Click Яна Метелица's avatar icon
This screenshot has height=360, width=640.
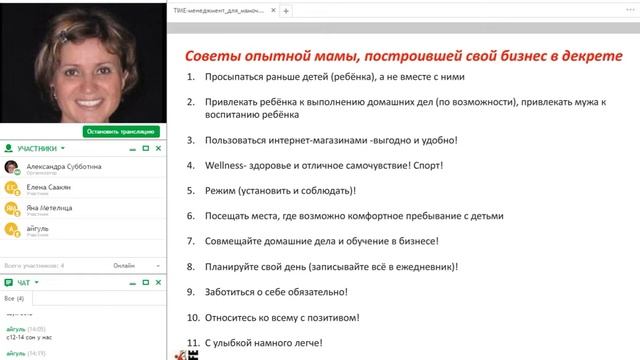click(12, 209)
